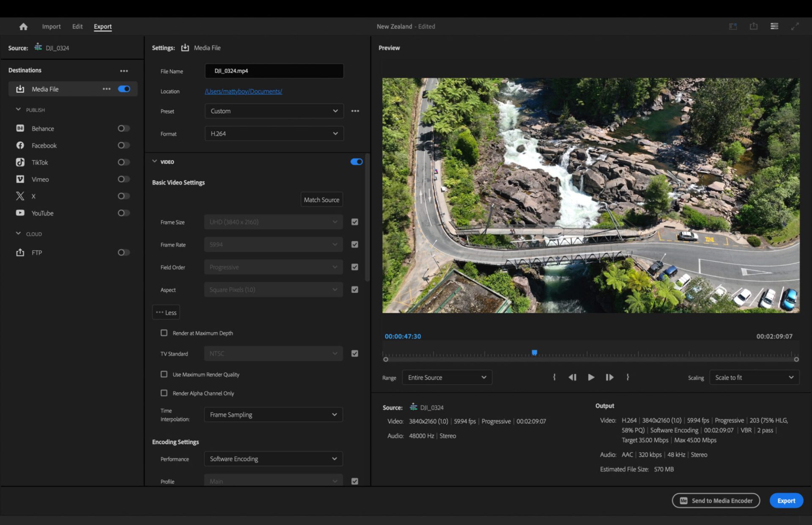Set Out point with right brace icon

pos(628,377)
